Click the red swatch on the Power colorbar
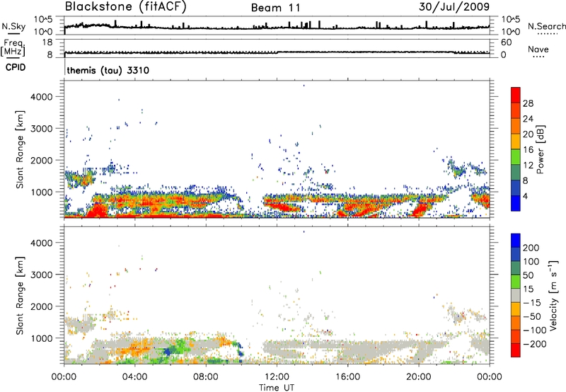The width and height of the screenshot is (566, 392). [x=516, y=95]
